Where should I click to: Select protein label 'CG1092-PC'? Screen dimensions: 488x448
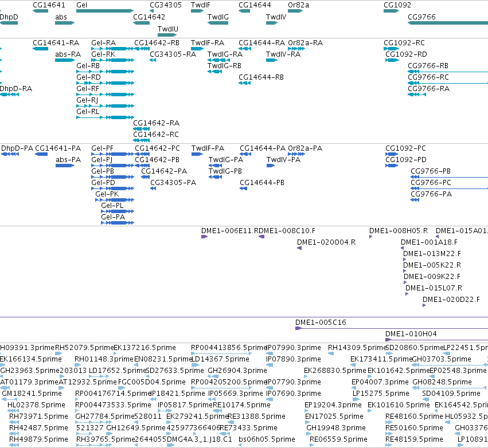coord(405,148)
